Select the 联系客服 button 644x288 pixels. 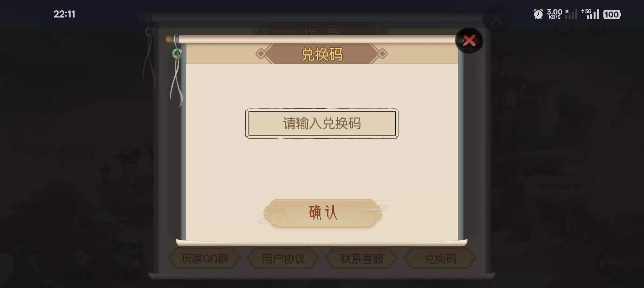(x=362, y=258)
